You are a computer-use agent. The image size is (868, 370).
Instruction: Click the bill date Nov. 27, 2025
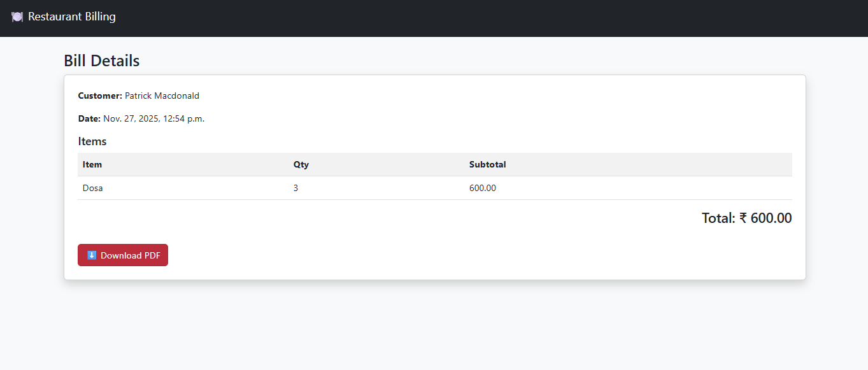tap(153, 118)
